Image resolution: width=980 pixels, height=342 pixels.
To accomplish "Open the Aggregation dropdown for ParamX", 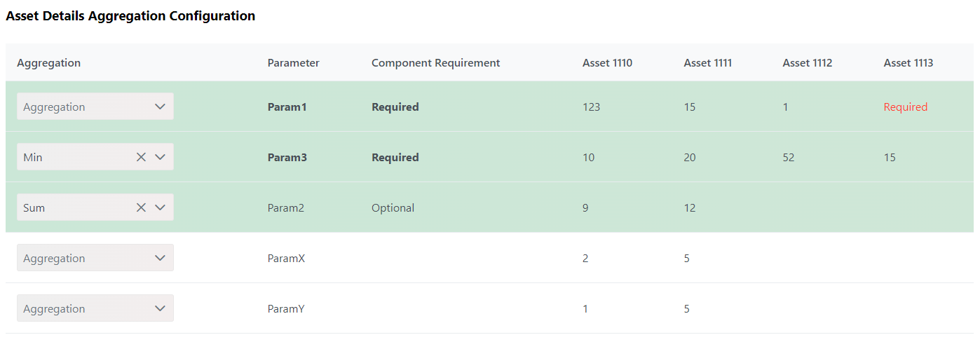I will [95, 258].
